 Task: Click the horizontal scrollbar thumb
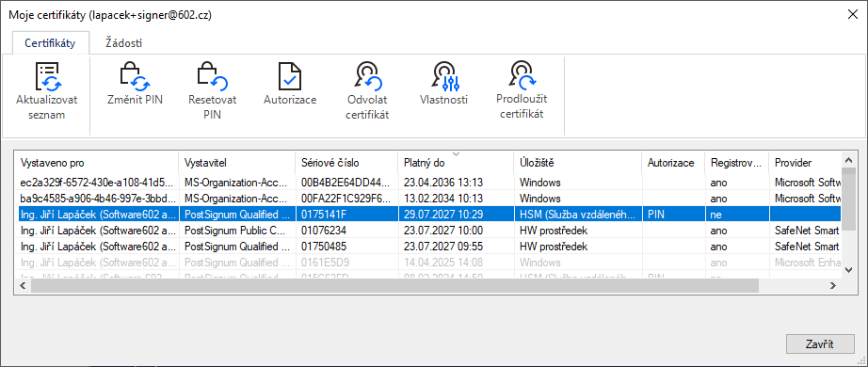tap(394, 286)
